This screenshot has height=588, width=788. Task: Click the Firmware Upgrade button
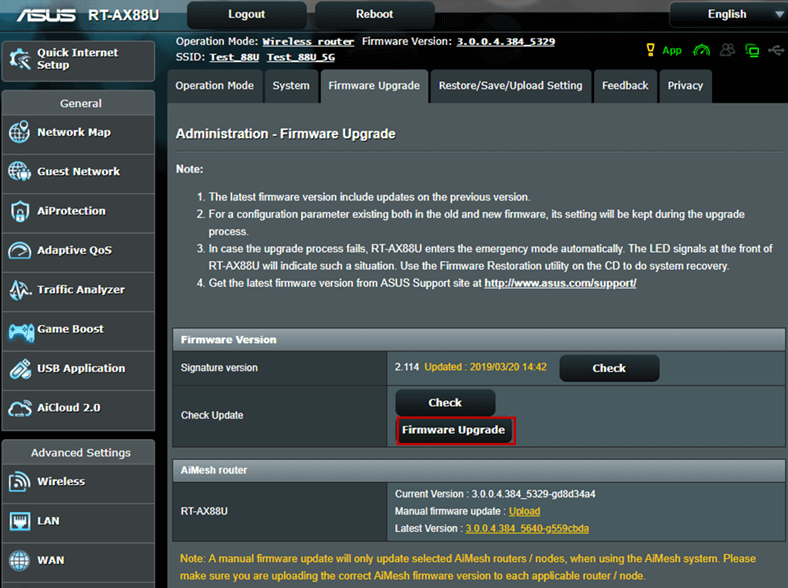pos(455,430)
